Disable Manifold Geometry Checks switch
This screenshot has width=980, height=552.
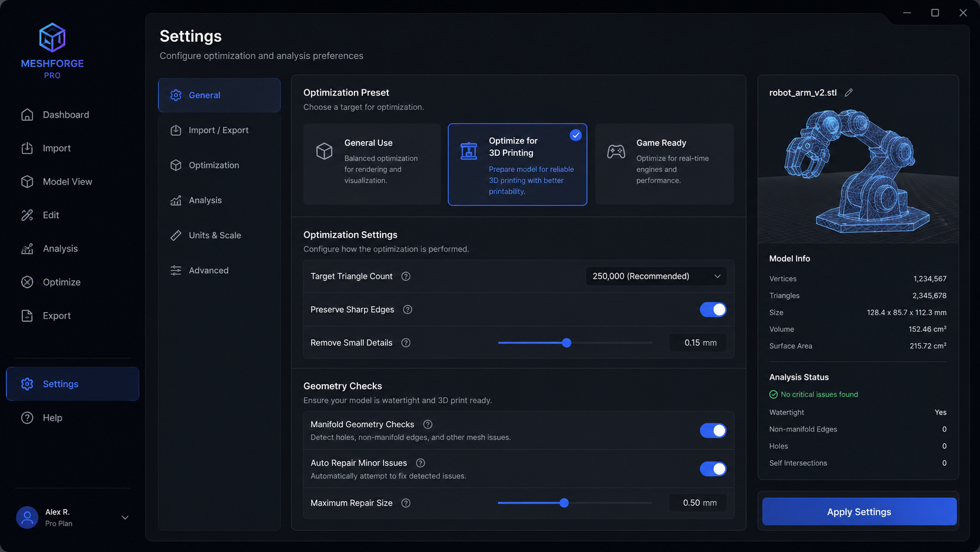click(x=713, y=431)
